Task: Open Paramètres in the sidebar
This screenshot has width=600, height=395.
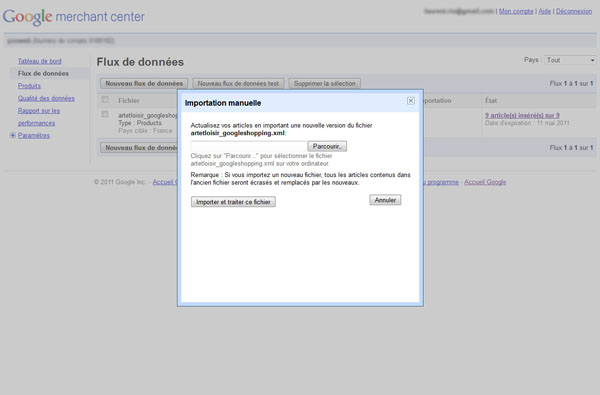Action: [x=34, y=135]
